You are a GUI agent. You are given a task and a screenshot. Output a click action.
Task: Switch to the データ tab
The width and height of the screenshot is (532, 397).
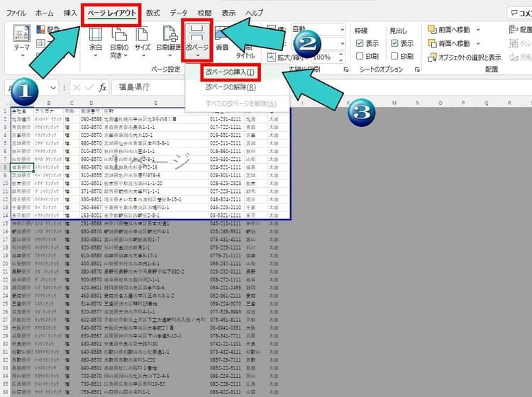click(x=179, y=13)
